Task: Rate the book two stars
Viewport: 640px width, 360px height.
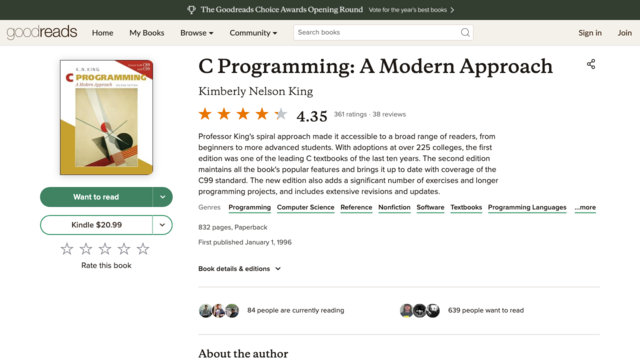Action: (x=86, y=249)
